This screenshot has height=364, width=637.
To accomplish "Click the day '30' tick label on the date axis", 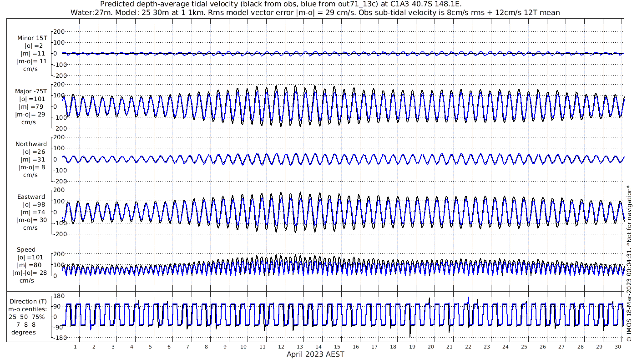I will 617,347.
